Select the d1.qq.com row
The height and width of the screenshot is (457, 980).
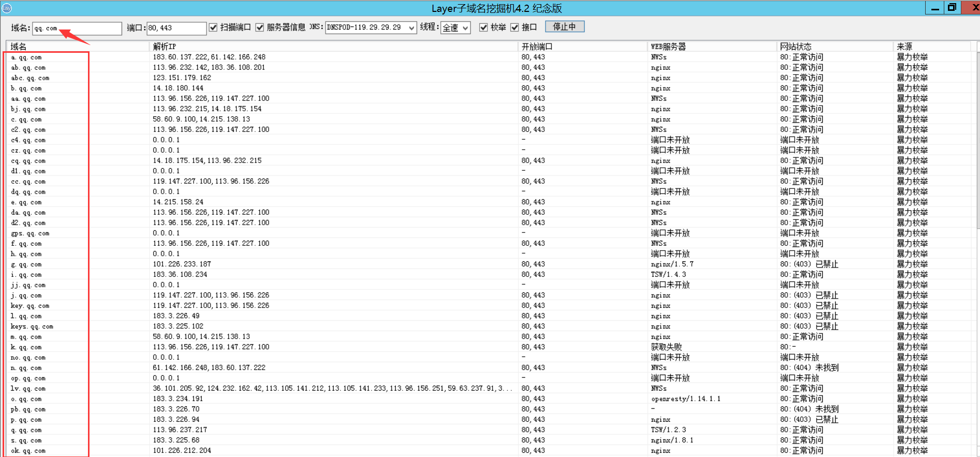489,171
